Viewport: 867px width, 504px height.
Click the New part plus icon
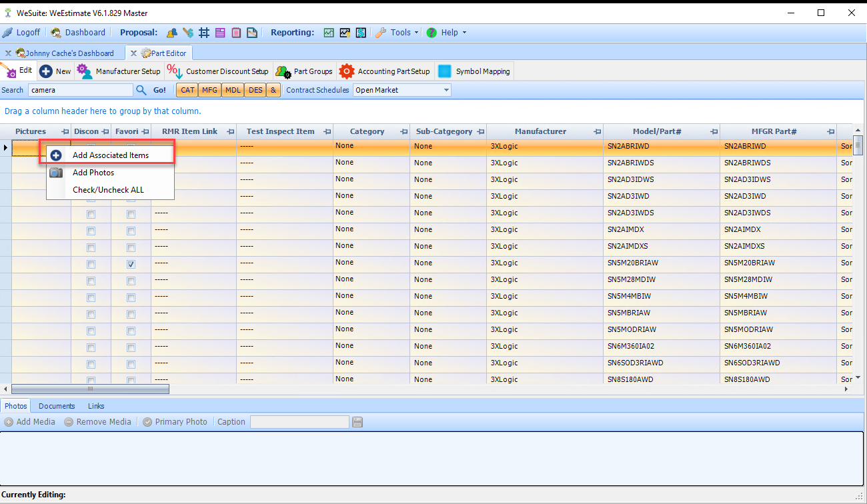pos(46,71)
